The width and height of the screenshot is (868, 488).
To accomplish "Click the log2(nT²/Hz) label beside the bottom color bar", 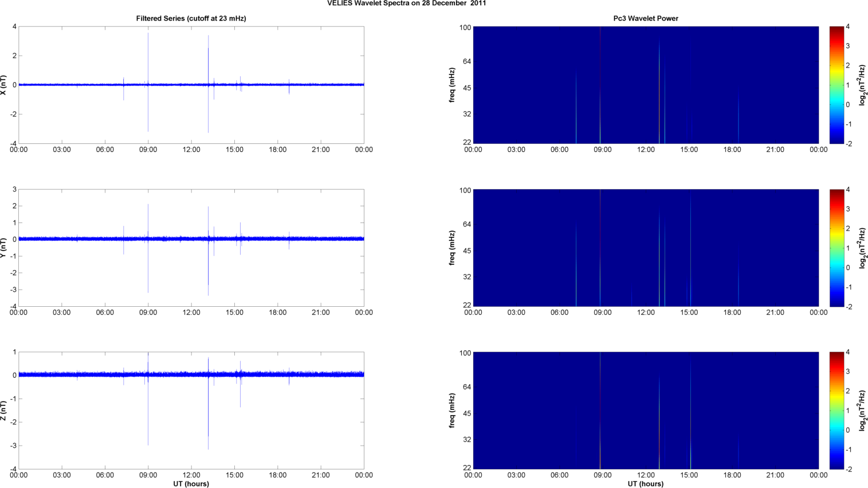I will click(862, 411).
